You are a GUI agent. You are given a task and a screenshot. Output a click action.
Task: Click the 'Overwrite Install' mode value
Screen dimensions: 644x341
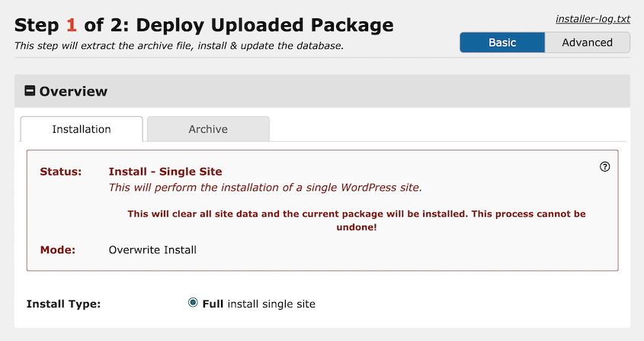click(152, 249)
